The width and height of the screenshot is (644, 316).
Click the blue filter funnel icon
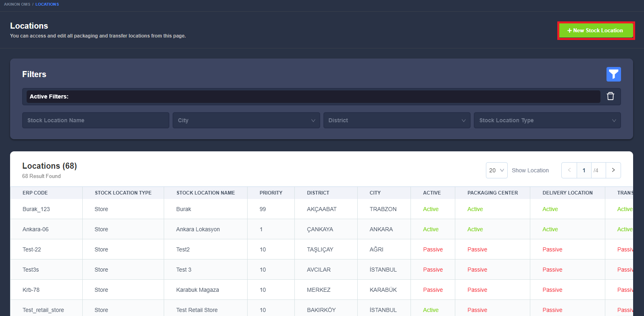(x=613, y=74)
